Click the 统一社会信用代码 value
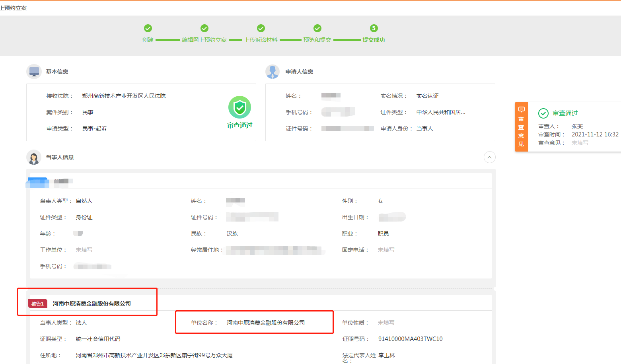621x364 pixels. coord(98,339)
